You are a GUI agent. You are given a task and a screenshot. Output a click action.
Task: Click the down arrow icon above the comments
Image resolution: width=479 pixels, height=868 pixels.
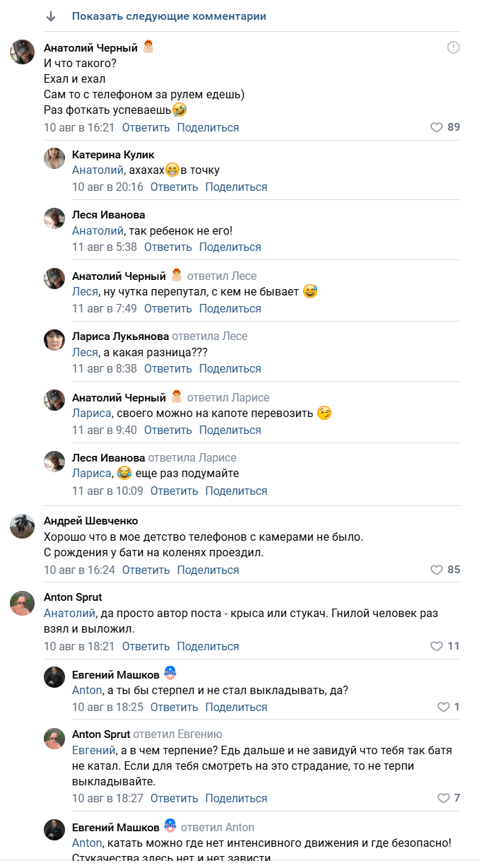point(51,16)
